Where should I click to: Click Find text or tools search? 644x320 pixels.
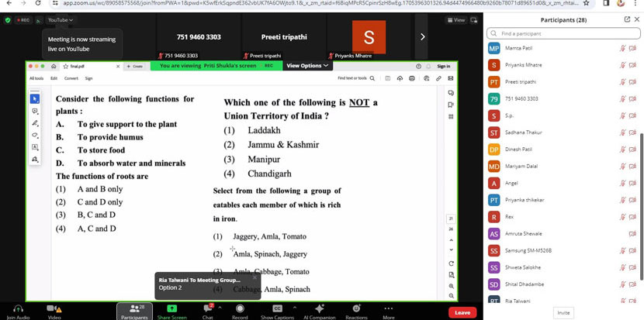(x=356, y=78)
